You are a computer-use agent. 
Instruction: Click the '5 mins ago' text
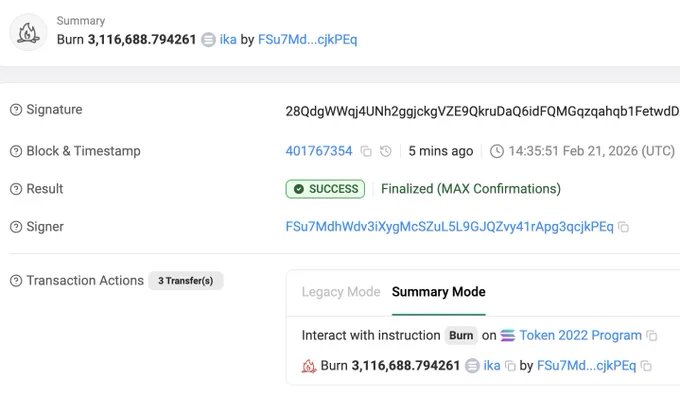(441, 151)
